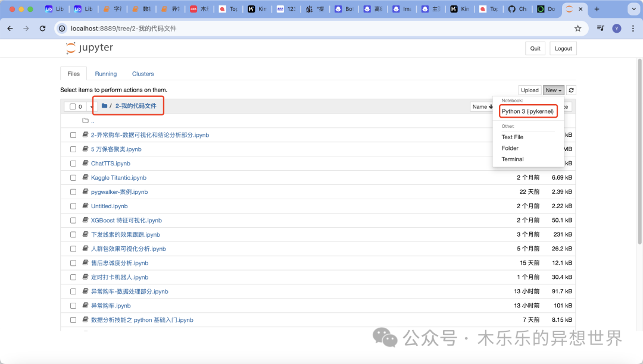Switch to the Clusters tab
The height and width of the screenshot is (364, 643).
(143, 74)
